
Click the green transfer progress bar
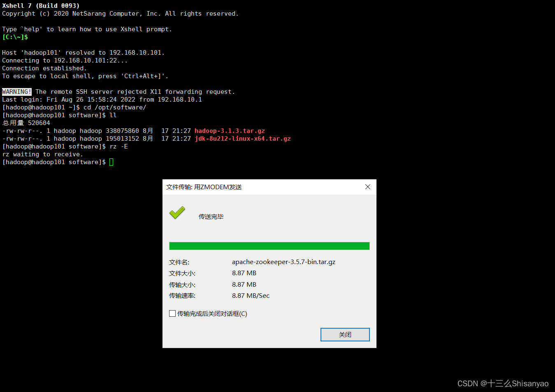click(x=269, y=246)
